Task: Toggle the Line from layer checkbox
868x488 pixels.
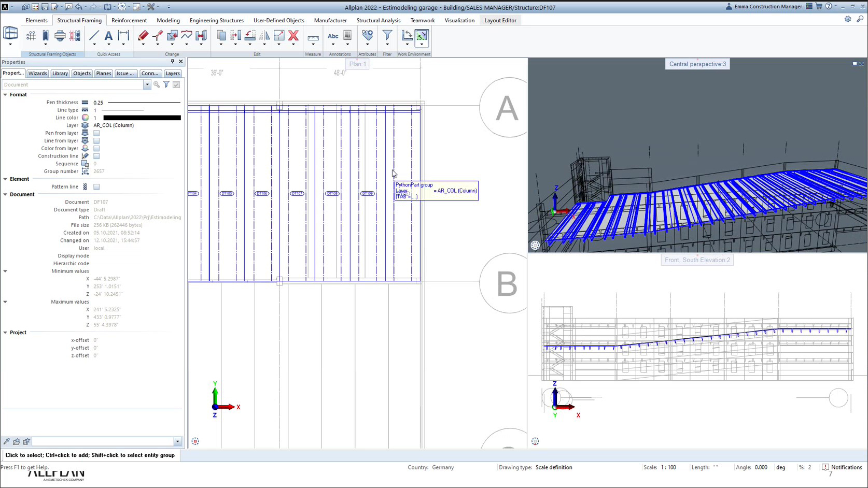Action: [96, 141]
